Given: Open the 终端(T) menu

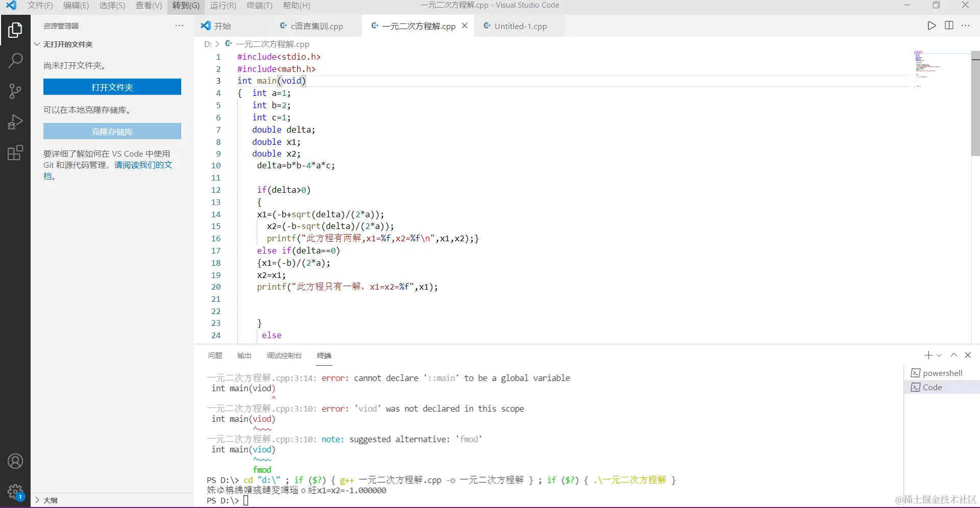Looking at the screenshot, I should point(259,6).
